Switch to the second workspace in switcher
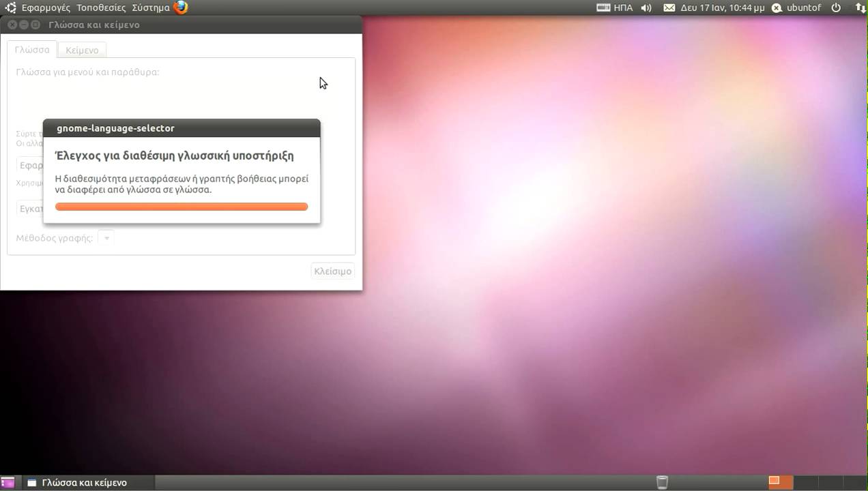The image size is (868, 491). [806, 483]
